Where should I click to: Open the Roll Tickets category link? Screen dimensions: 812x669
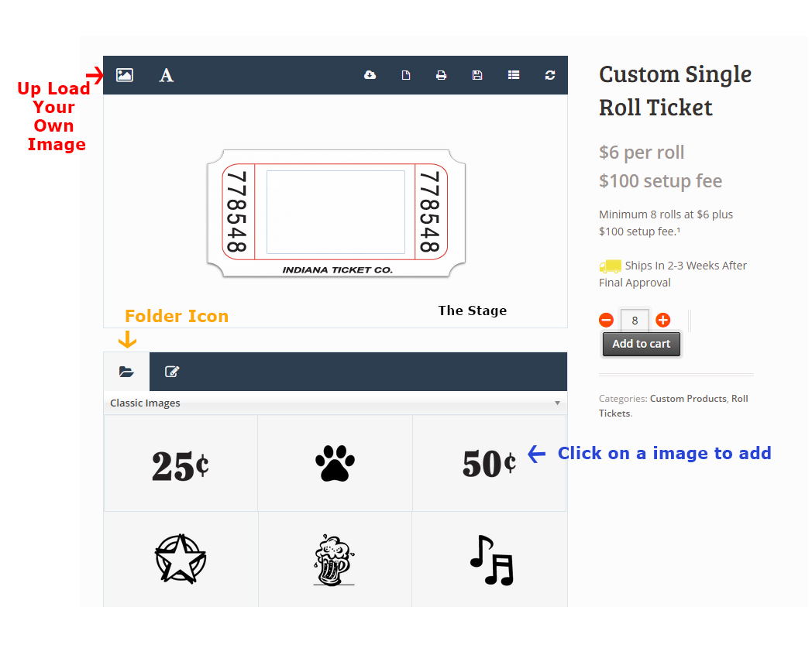click(x=739, y=399)
